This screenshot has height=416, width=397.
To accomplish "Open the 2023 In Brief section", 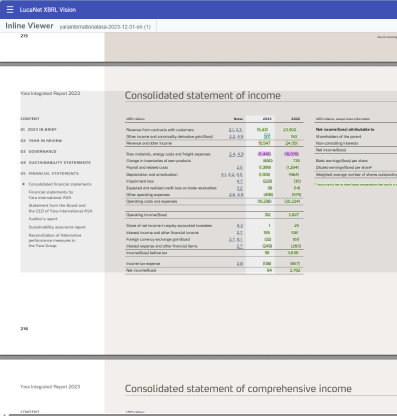I will pos(38,129).
